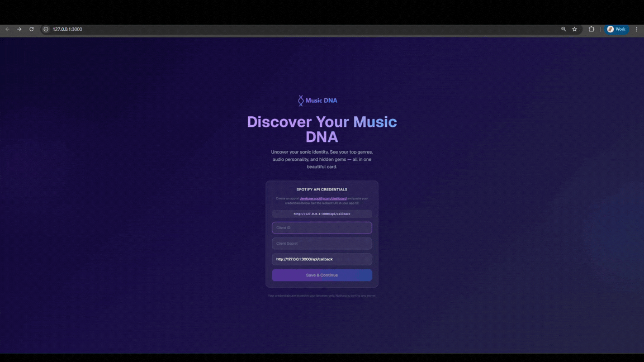Bookmark this page with the star icon
The width and height of the screenshot is (644, 362).
click(x=574, y=29)
